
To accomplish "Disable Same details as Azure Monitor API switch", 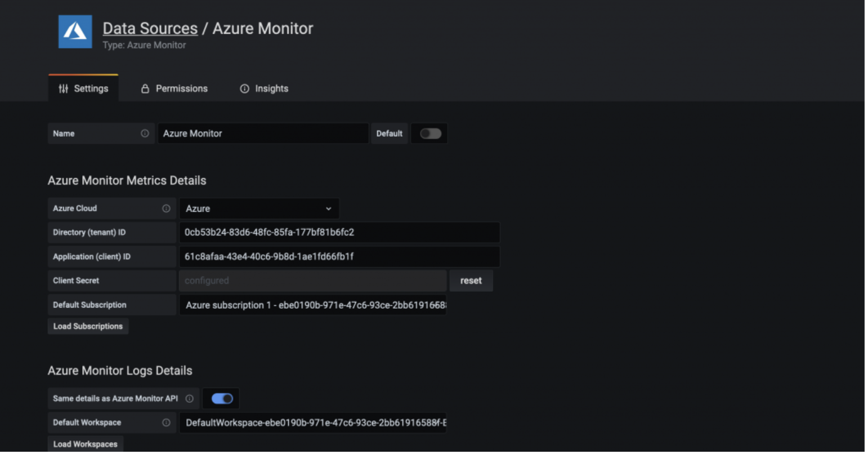I will tap(222, 398).
